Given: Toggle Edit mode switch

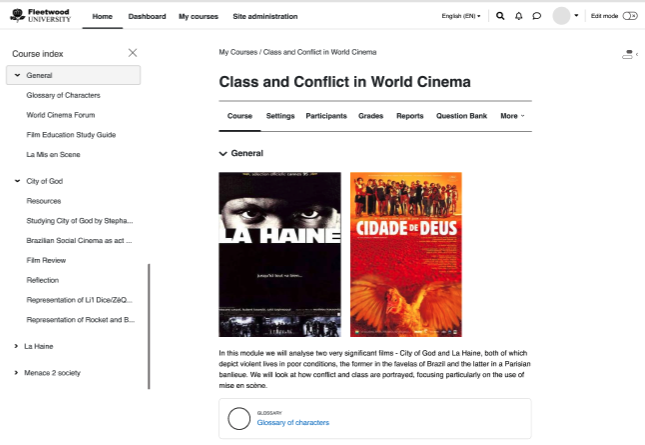Looking at the screenshot, I should 630,16.
